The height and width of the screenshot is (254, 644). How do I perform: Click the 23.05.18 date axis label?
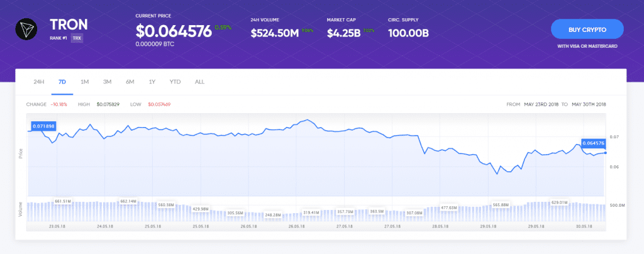[x=57, y=226]
